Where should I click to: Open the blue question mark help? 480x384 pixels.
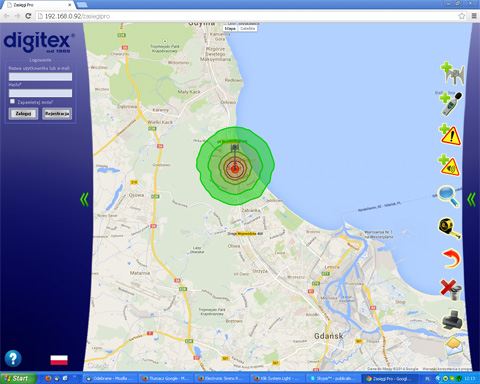pos(13,359)
